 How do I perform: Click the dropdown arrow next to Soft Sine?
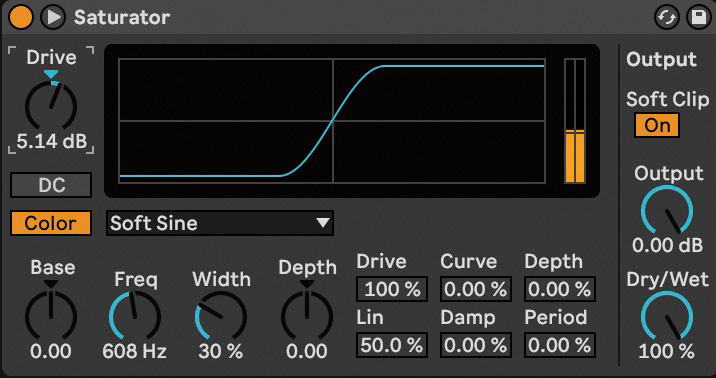pos(323,223)
